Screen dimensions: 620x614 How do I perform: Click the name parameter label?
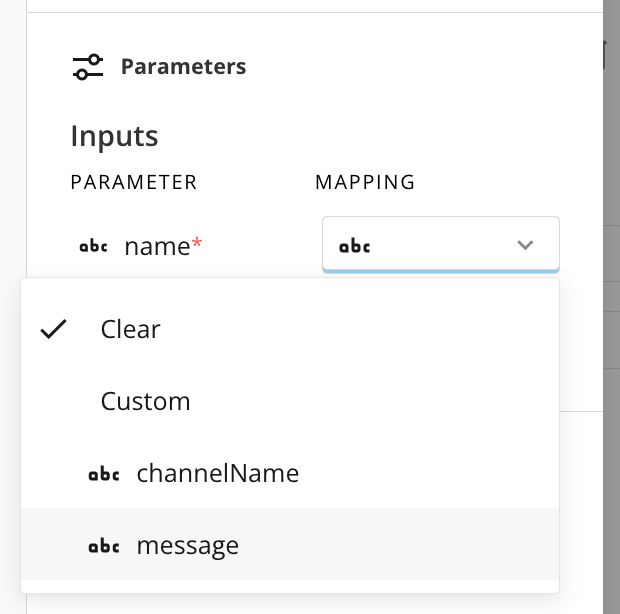point(156,246)
